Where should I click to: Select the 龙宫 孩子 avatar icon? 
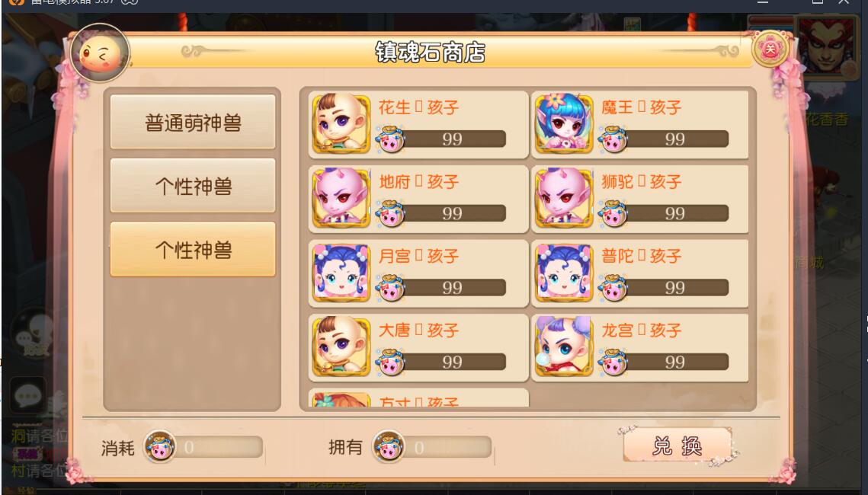point(563,346)
